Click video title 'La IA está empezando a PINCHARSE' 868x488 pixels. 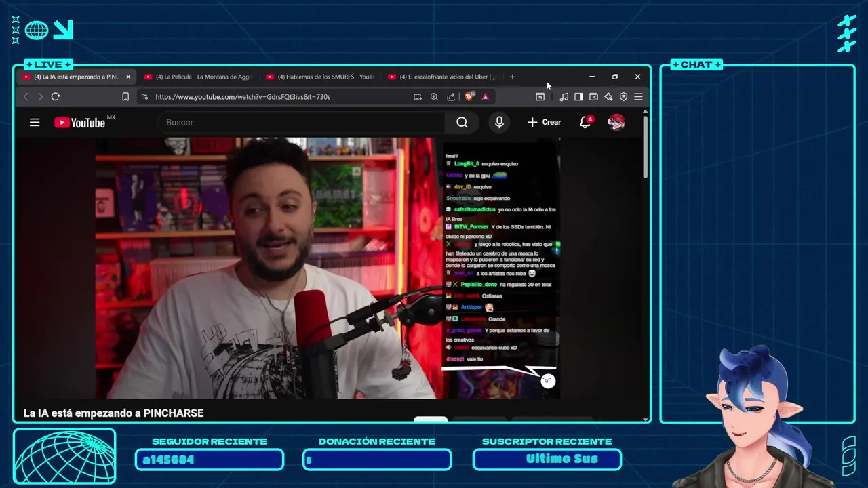coord(113,413)
